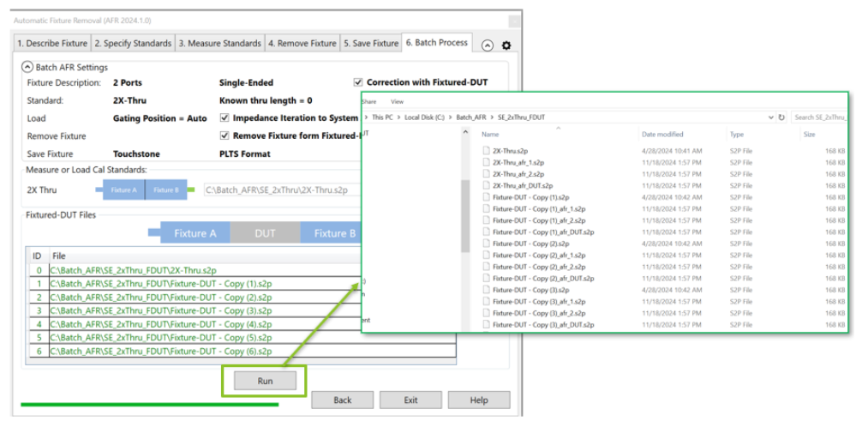Image resolution: width=868 pixels, height=421 pixels.
Task: Click the gray DUT block in diagram
Action: click(265, 233)
